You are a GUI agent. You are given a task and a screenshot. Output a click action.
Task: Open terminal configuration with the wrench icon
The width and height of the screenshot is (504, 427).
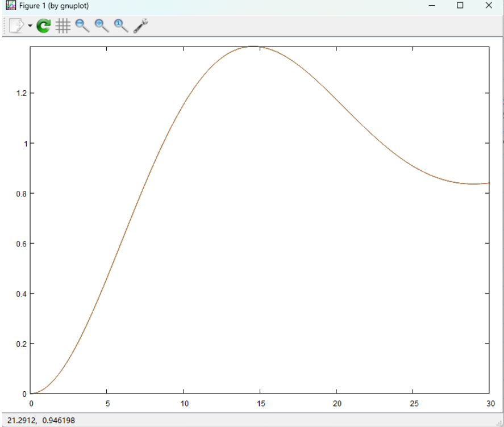tap(140, 26)
